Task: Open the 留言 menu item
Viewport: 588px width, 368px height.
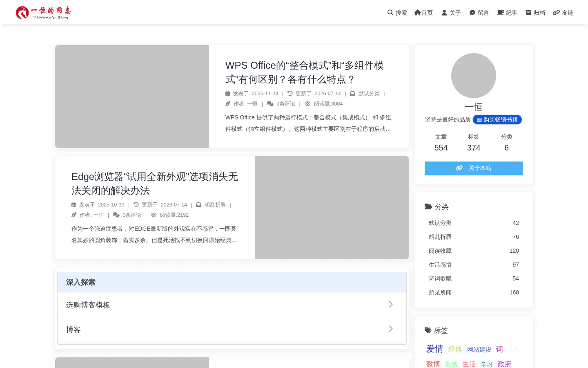Action: 479,13
